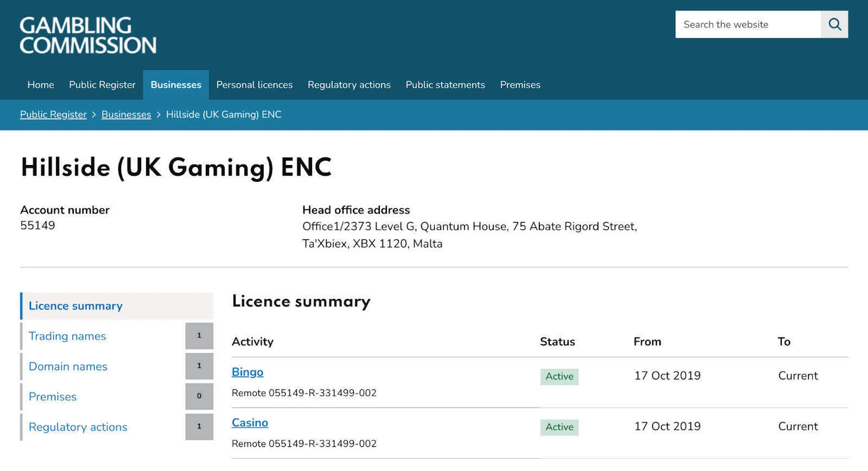Select the Businesses navigation tab

click(176, 85)
